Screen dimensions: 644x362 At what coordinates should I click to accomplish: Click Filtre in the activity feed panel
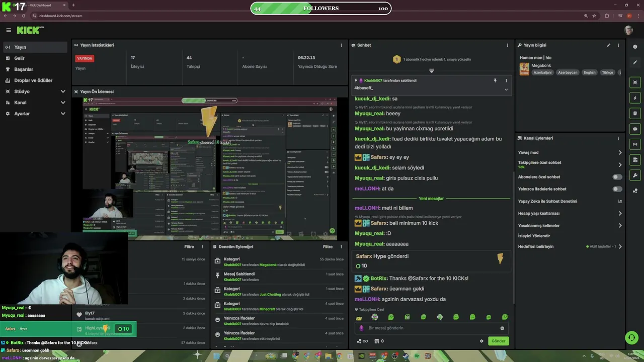click(189, 247)
